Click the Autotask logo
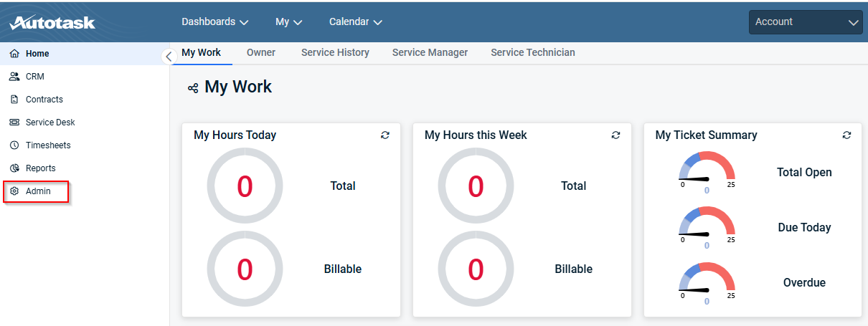This screenshot has width=868, height=326. coord(52,22)
